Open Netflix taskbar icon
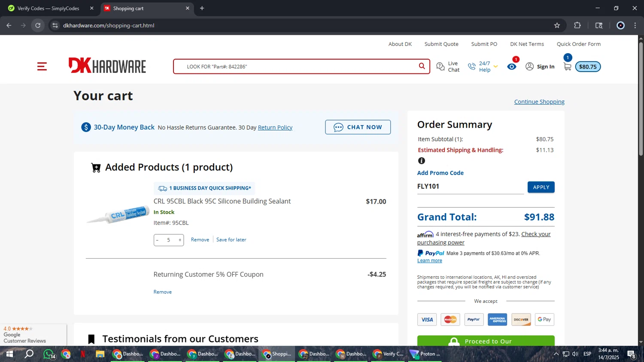The width and height of the screenshot is (644, 362). (82, 354)
